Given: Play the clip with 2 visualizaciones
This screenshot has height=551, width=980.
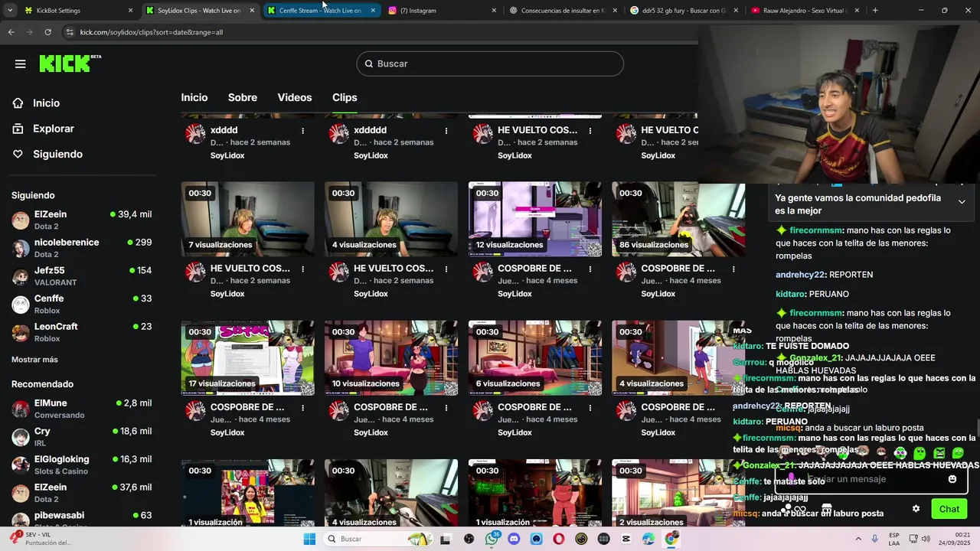Looking at the screenshot, I should coord(678,493).
